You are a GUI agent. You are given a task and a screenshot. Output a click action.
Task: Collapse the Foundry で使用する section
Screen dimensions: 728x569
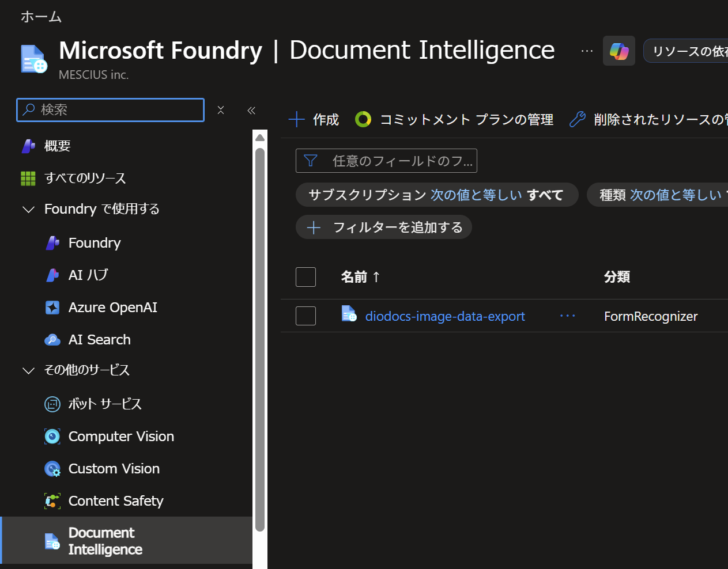click(x=28, y=209)
